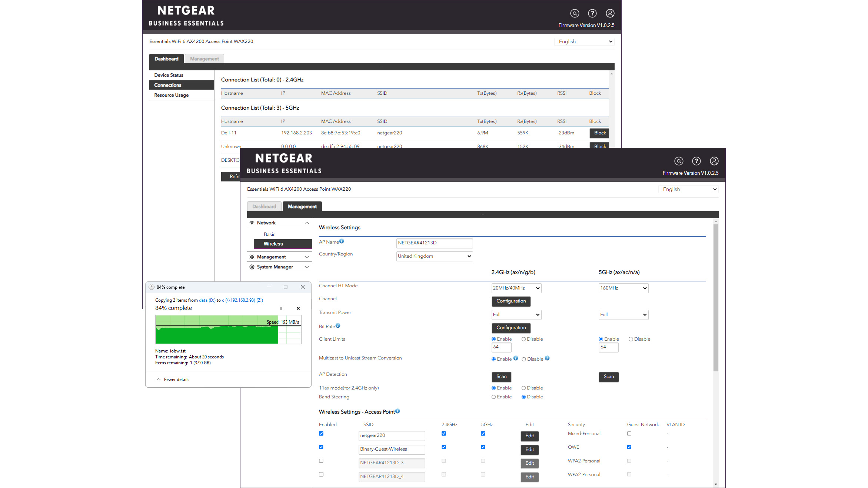Open 2.4GHz Channel HT Mode dropdown
Viewport: 868px width, 488px height.
(516, 288)
